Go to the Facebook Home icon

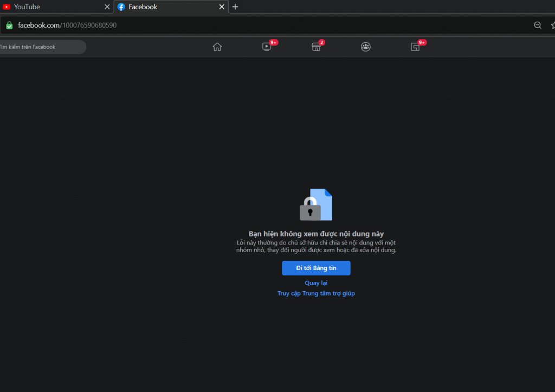(217, 47)
